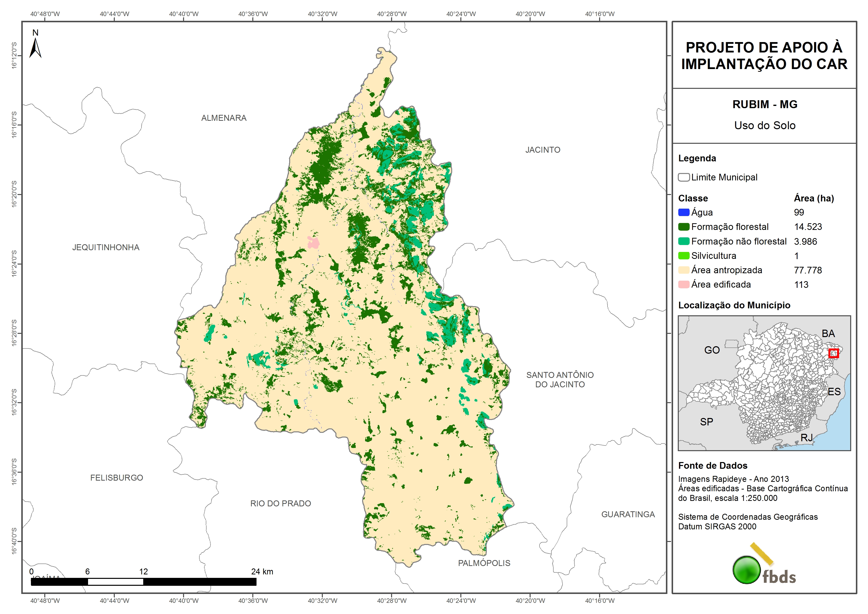Click the JEQUITINHONHA municipality label

tap(106, 247)
